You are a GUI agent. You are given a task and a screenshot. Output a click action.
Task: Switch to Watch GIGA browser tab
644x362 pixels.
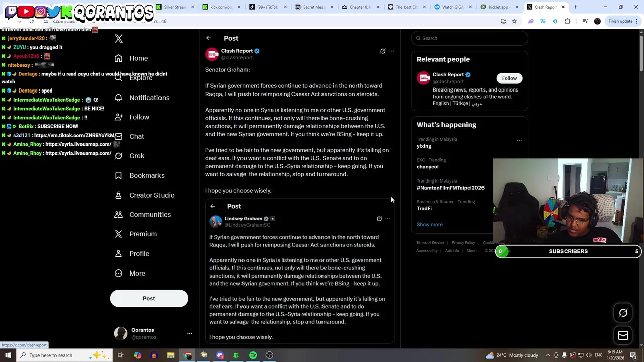[x=452, y=7]
